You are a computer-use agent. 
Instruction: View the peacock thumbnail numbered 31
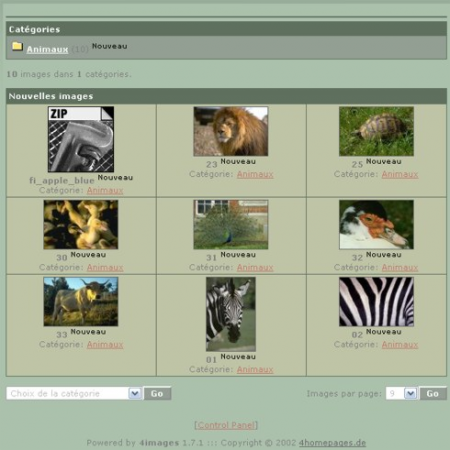click(231, 225)
